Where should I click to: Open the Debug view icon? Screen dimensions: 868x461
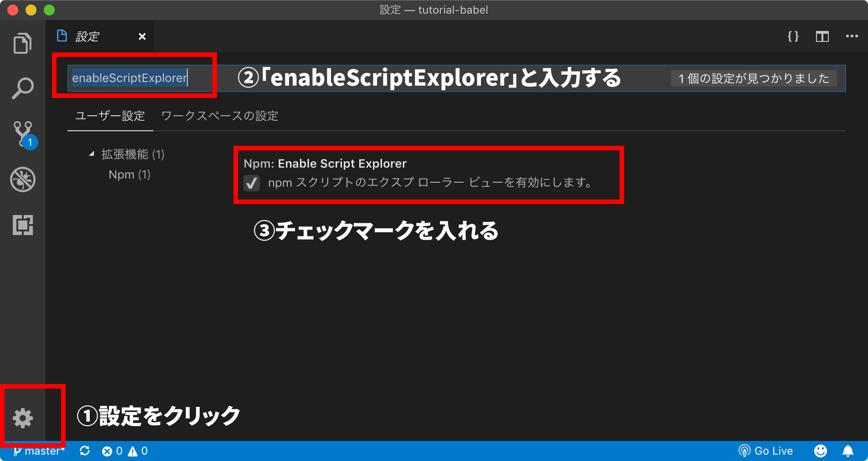(x=22, y=179)
